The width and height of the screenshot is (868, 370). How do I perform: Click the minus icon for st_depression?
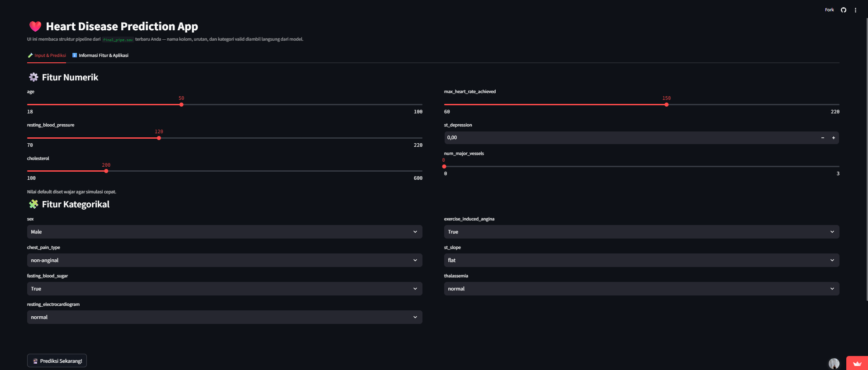pos(822,138)
